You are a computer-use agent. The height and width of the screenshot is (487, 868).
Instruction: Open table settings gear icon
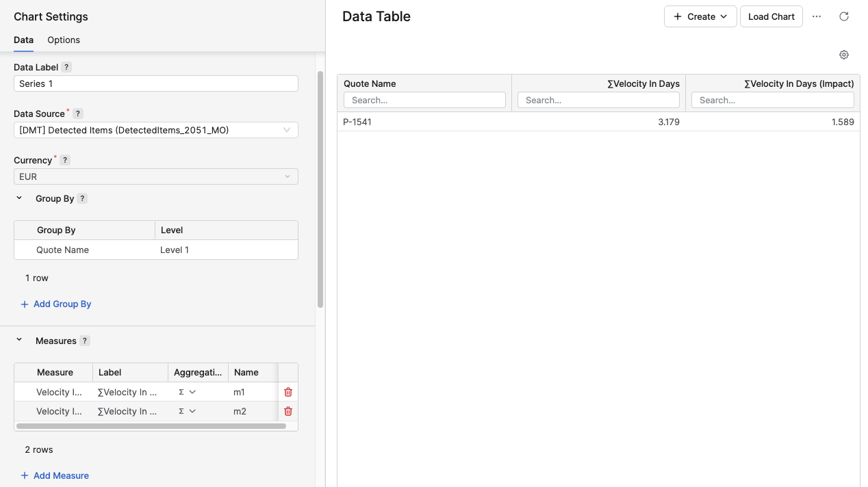(843, 55)
